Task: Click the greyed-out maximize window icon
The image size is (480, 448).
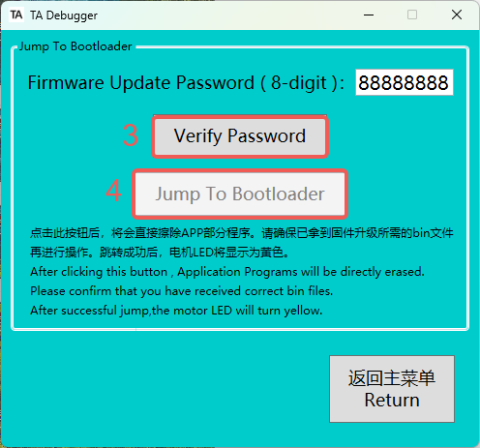Action: pyautogui.click(x=412, y=15)
